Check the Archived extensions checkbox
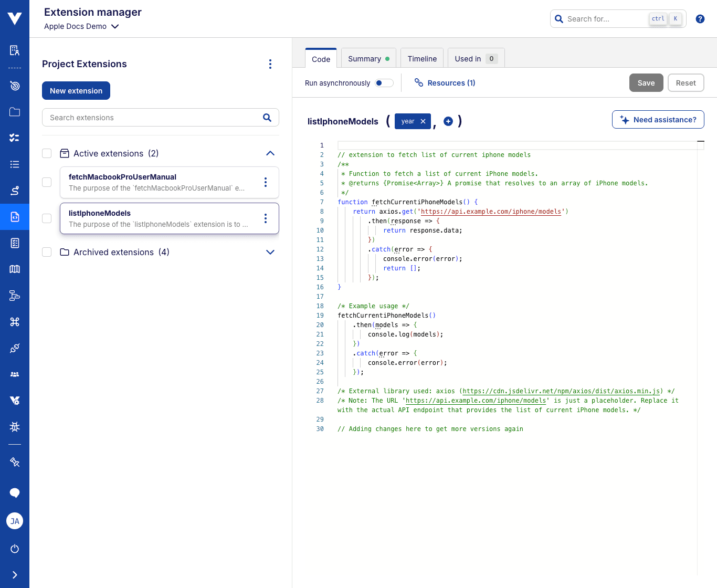Viewport: 717px width, 588px height. click(47, 252)
